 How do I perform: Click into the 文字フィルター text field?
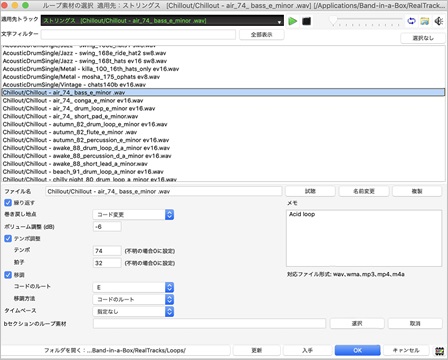138,34
